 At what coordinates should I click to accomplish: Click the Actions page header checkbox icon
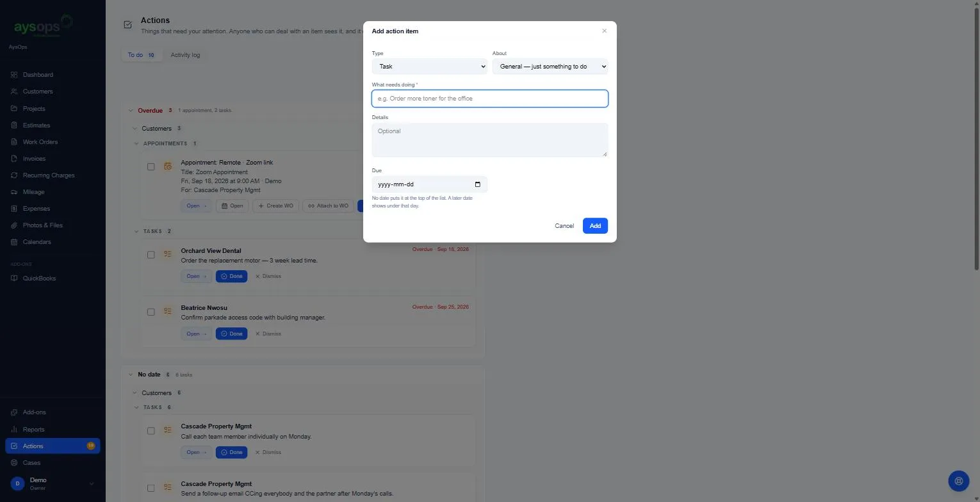point(127,24)
